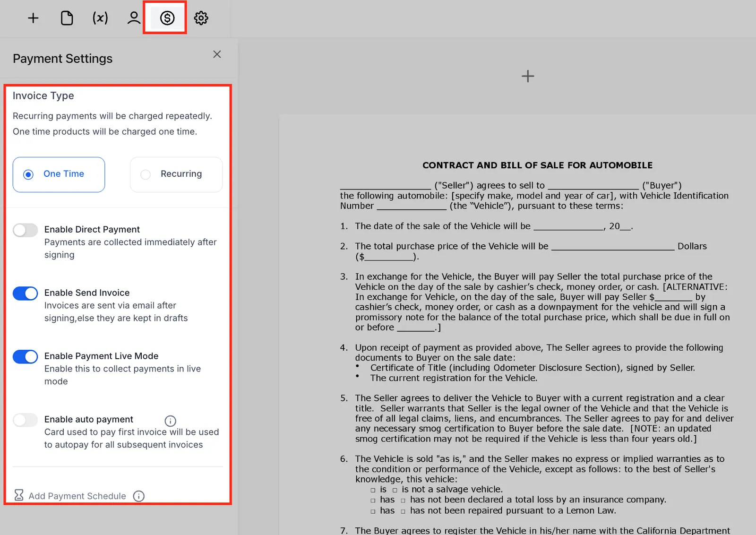
Task: Click the plus above the document page
Action: [x=528, y=76]
